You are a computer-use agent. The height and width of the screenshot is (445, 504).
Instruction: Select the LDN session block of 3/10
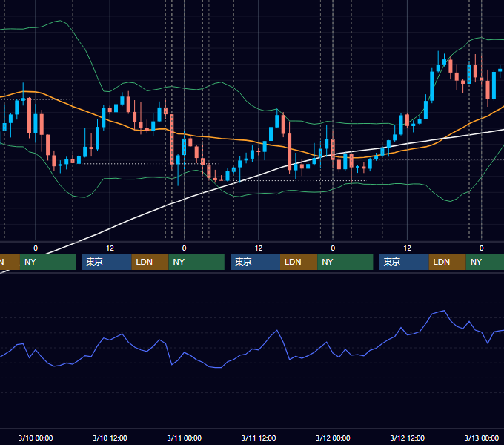150,262
